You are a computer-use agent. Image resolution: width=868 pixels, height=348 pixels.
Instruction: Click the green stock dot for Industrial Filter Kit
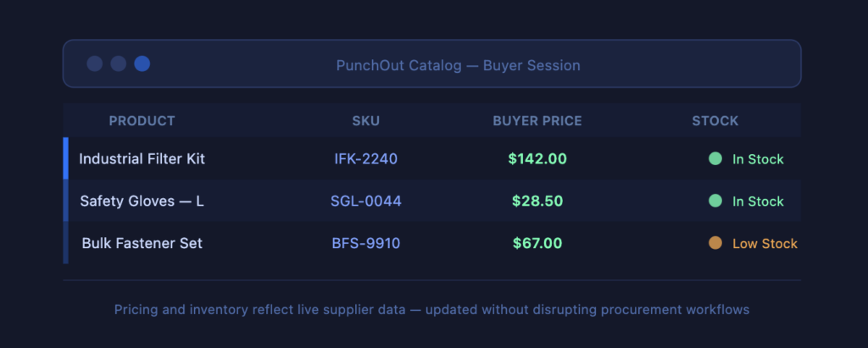pyautogui.click(x=715, y=158)
